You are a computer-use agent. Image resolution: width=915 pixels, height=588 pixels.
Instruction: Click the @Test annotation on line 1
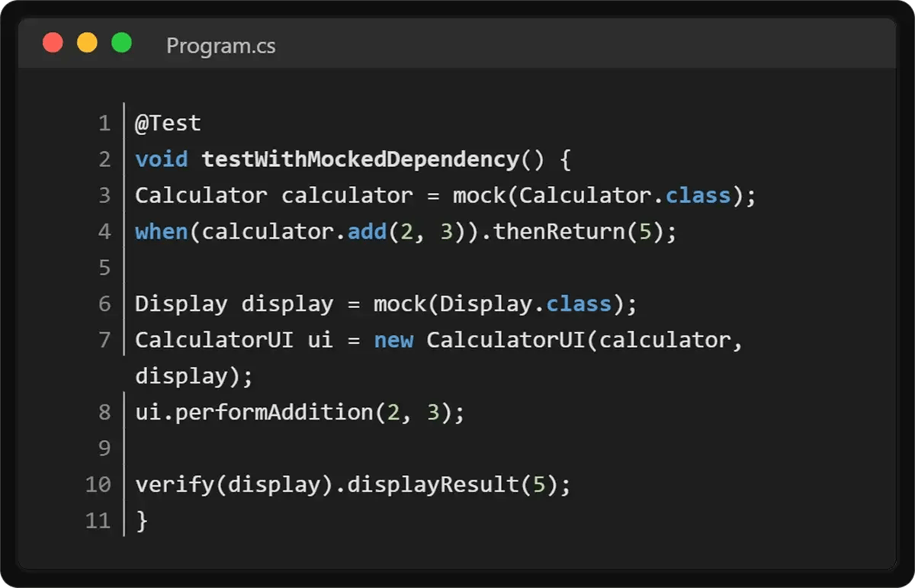pyautogui.click(x=168, y=124)
